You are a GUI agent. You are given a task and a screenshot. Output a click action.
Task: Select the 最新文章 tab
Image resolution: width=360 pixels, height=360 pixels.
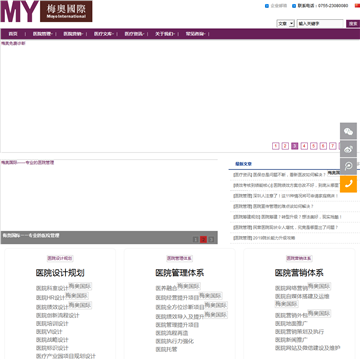click(243, 164)
